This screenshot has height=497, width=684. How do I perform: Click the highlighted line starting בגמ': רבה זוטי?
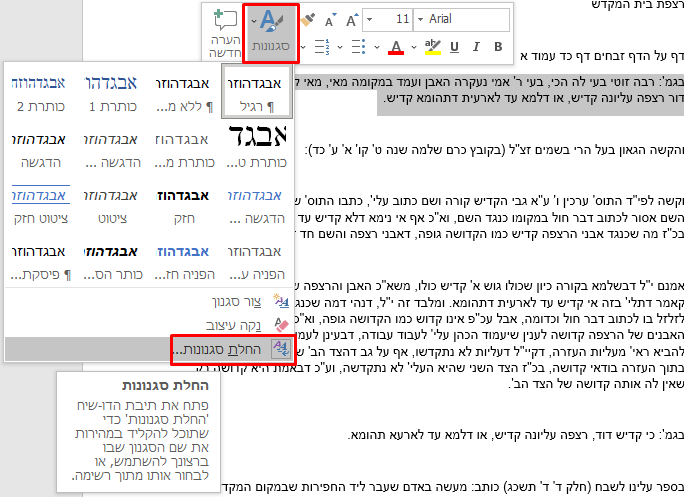(x=489, y=82)
